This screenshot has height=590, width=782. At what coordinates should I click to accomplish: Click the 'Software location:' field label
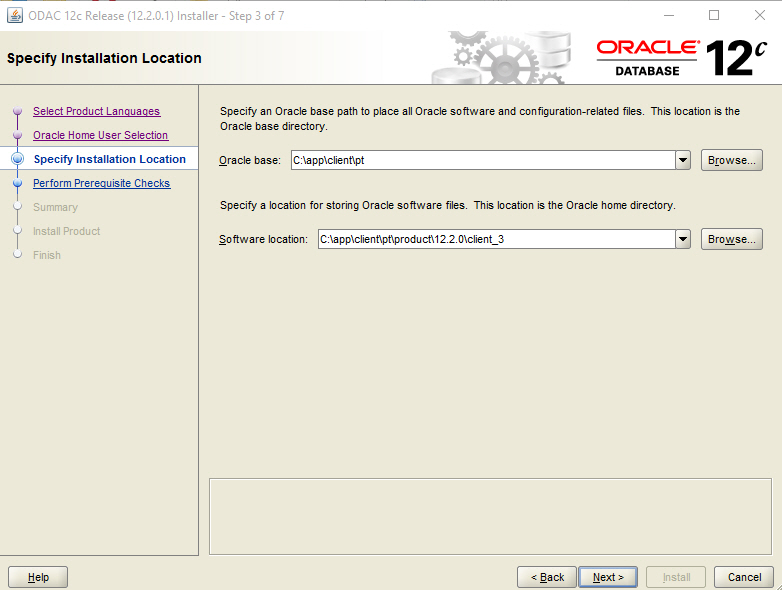click(x=263, y=239)
